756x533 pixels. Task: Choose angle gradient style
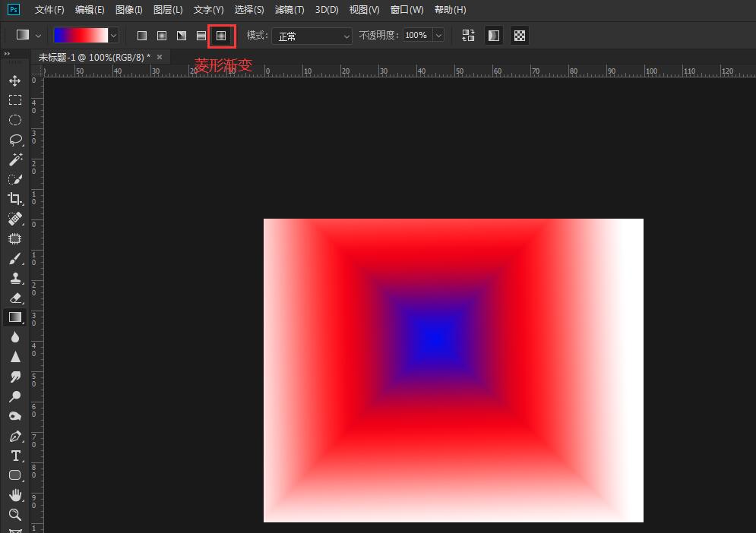pos(182,36)
